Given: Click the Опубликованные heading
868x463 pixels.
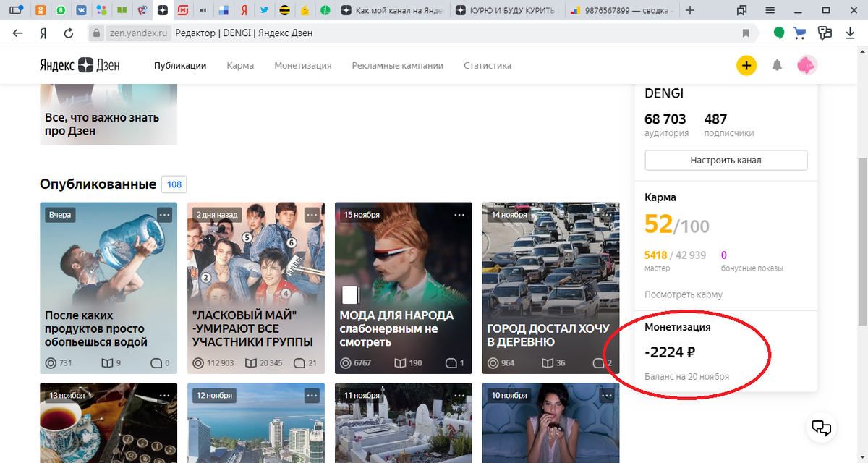Looking at the screenshot, I should point(98,184).
